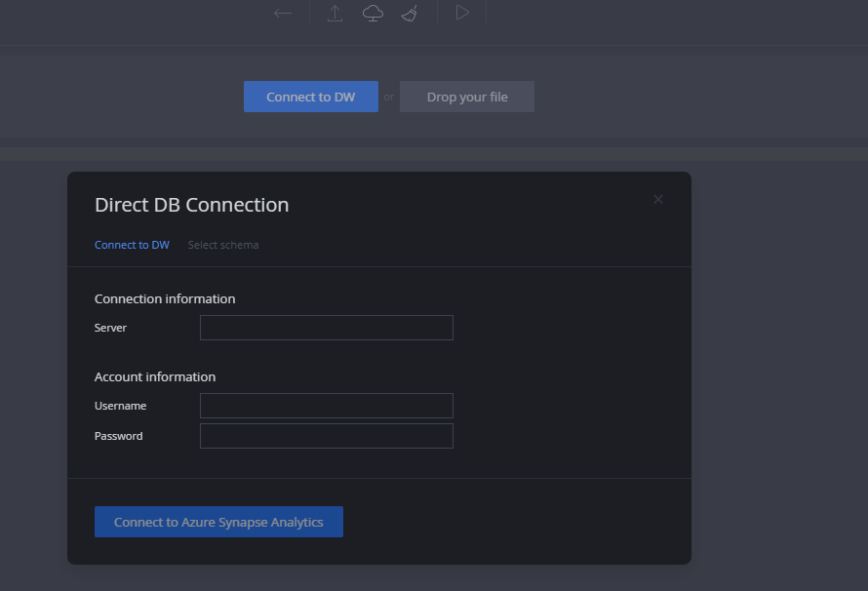Click the Server label text
Image resolution: width=868 pixels, height=591 pixels.
tap(111, 328)
